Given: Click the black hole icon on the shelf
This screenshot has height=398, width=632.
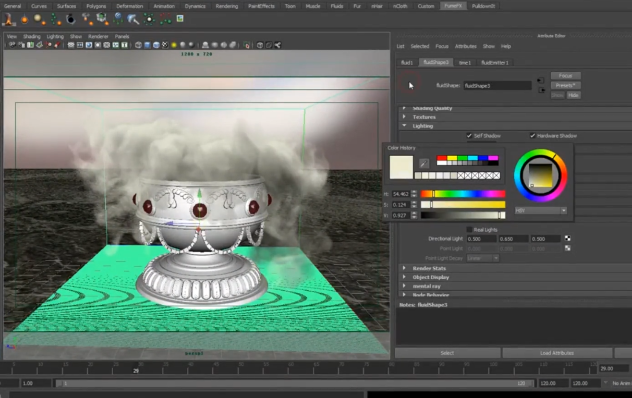Looking at the screenshot, I should click(x=71, y=19).
